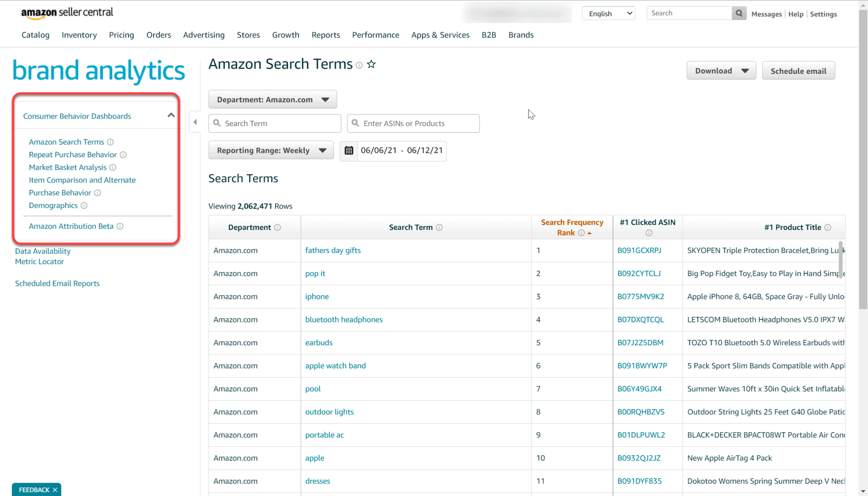
Task: Open the Data Availability link
Action: coord(43,251)
